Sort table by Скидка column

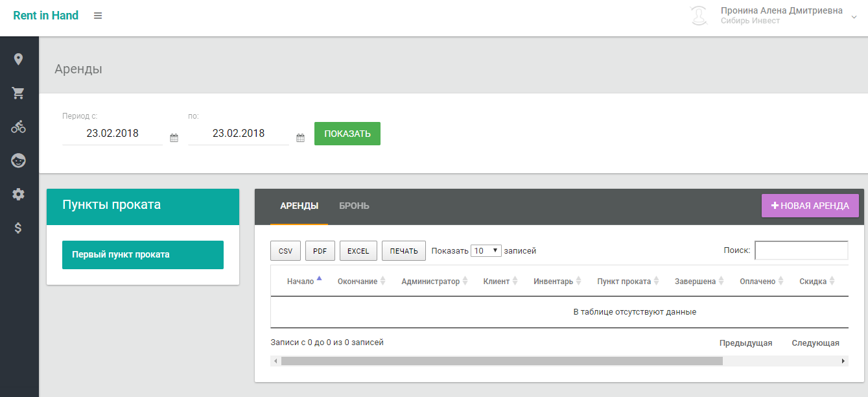[816, 281]
